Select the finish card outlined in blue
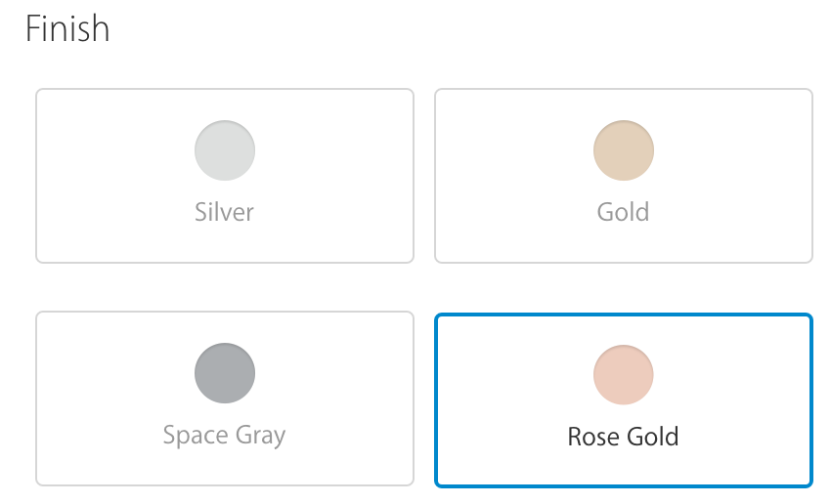This screenshot has height=504, width=831. coord(624,399)
